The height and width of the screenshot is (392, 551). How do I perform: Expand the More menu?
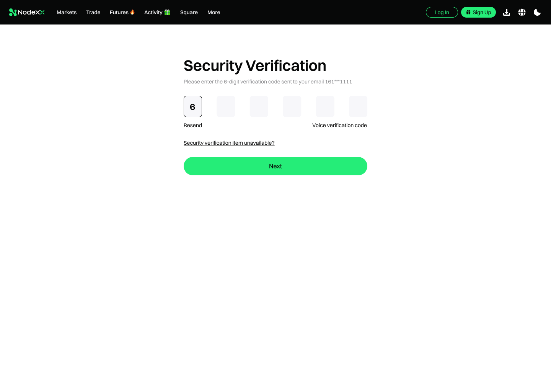[214, 12]
